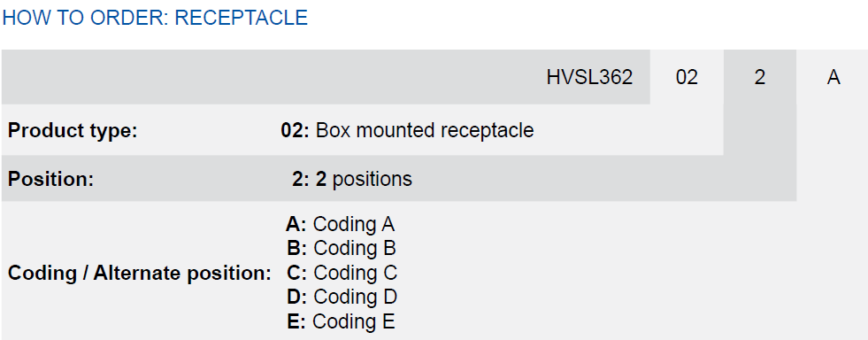Screen dimensions: 868x340
Task: Click the Position label
Action: [51, 179]
